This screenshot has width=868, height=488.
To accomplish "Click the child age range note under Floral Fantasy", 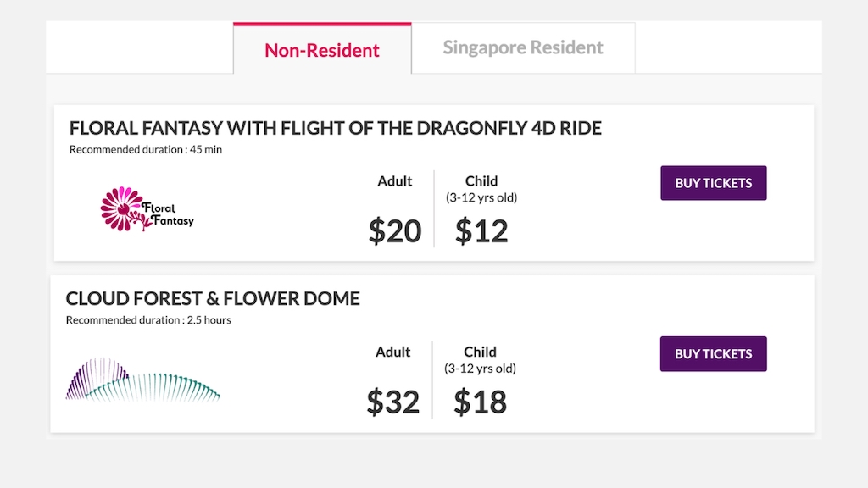I will coord(481,197).
